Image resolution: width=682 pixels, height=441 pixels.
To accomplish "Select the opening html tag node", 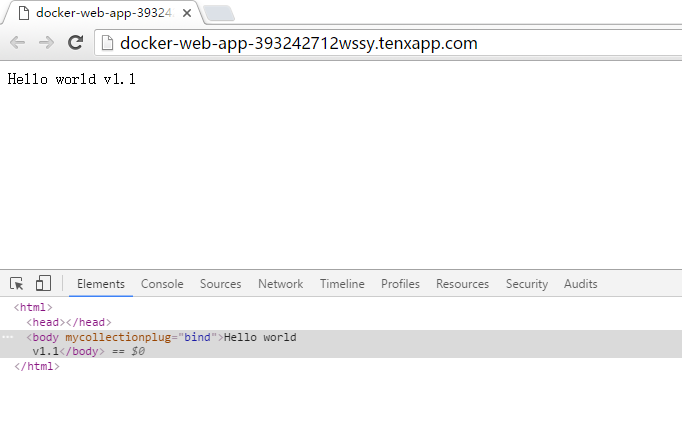I will (32, 308).
